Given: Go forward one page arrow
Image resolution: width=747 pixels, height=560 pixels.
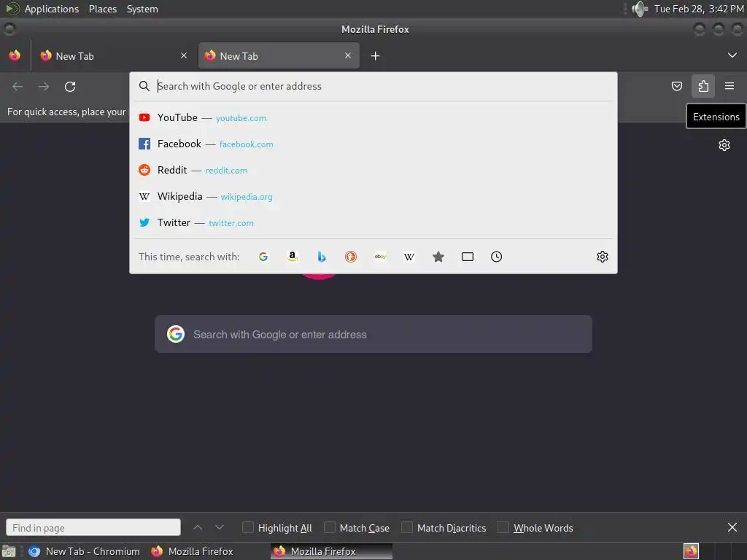Looking at the screenshot, I should [44, 86].
